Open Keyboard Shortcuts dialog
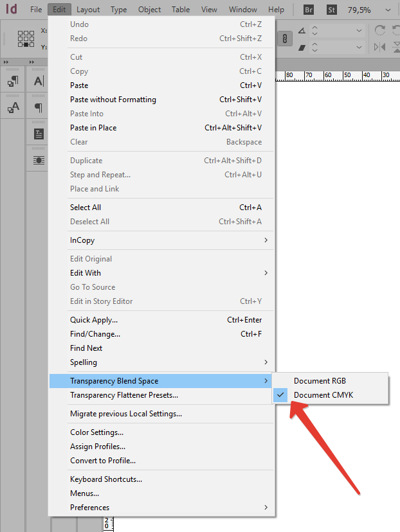This screenshot has width=400, height=532. click(x=161, y=479)
